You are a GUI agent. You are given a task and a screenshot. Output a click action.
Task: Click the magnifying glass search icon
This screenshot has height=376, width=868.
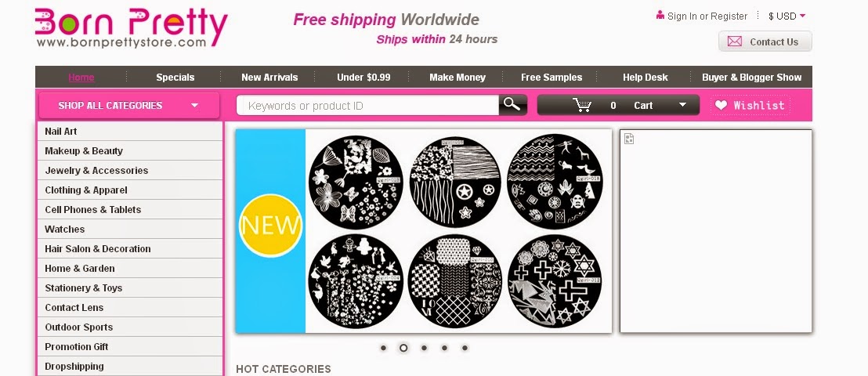[512, 105]
